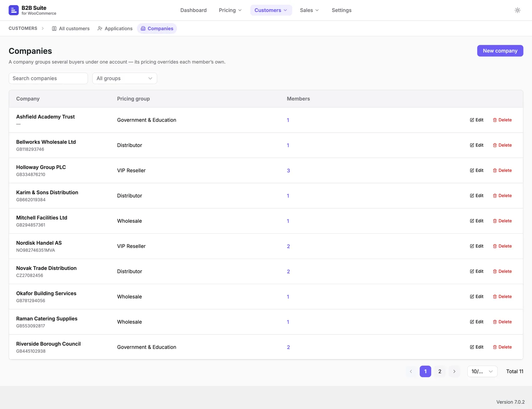This screenshot has width=532, height=409.
Task: Click the Bellworks Wholesale Ltd company name
Action: (46, 142)
